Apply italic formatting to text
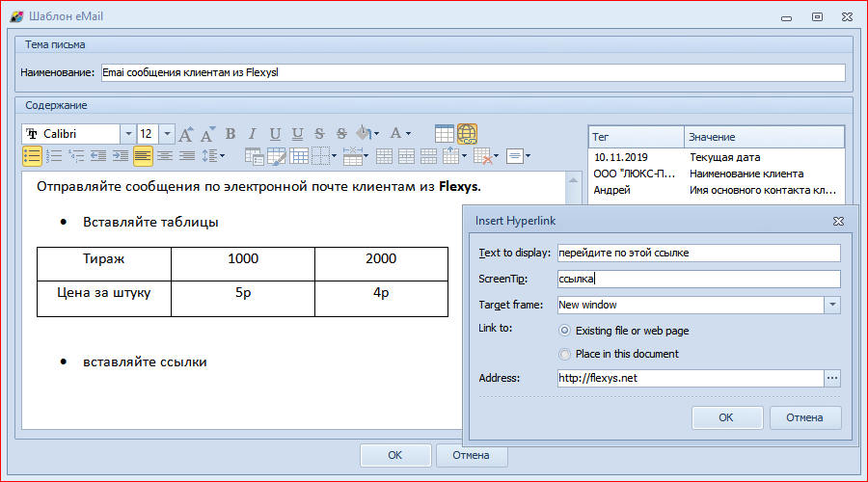Viewport: 868px width, 482px height. pos(252,134)
